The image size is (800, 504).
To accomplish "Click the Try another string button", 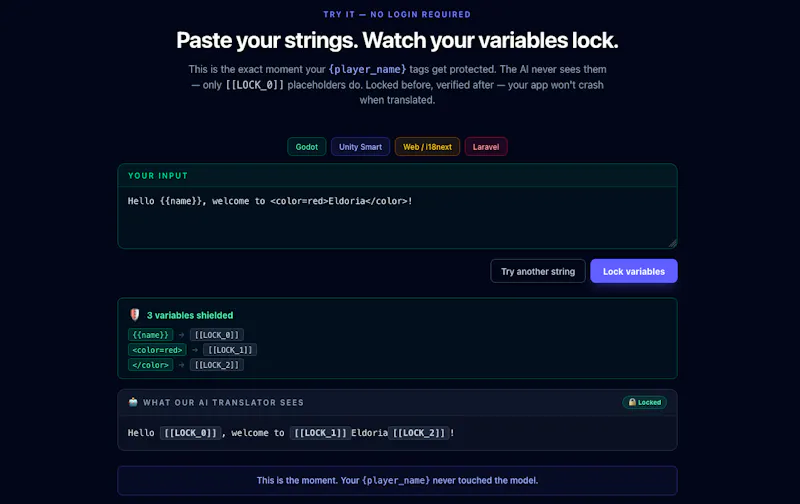I will (x=538, y=271).
